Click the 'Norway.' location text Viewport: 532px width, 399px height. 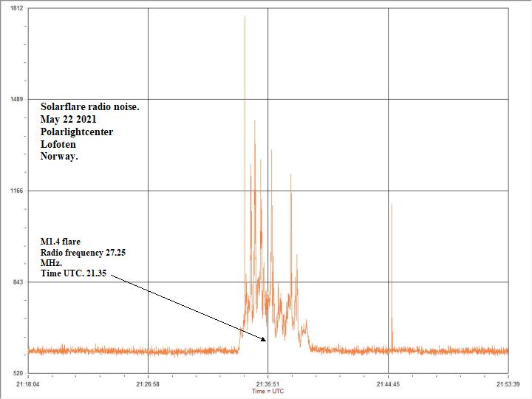[x=59, y=157]
